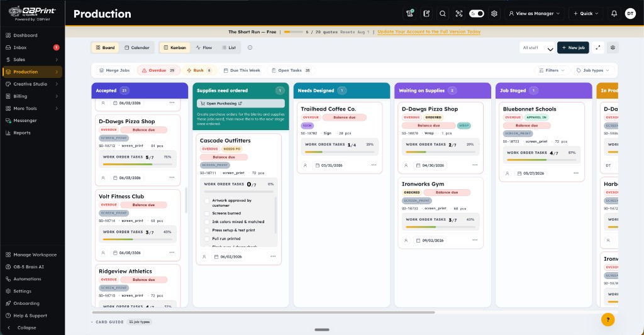644x335 pixels.
Task: Toggle the Overdue filter chip
Action: [x=158, y=70]
